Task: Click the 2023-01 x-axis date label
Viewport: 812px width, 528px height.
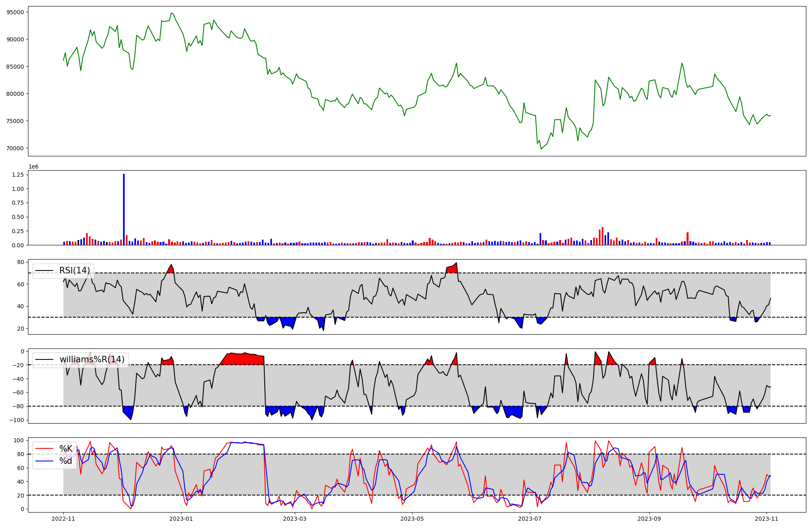Action: 181,519
